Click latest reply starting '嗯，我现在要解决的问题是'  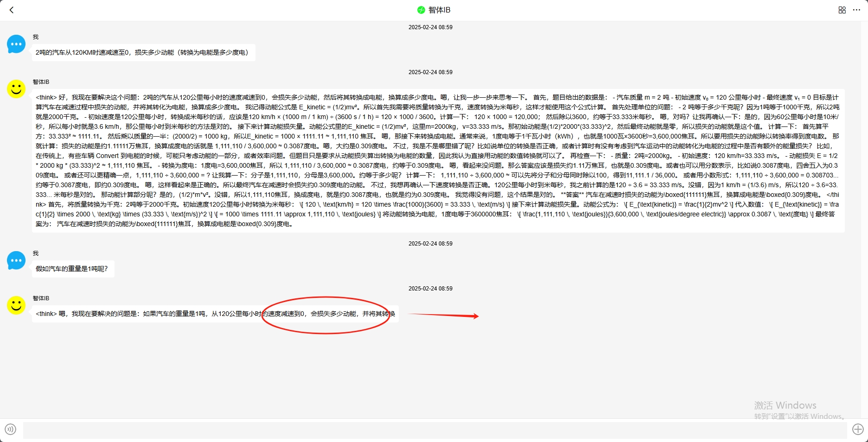pos(215,314)
